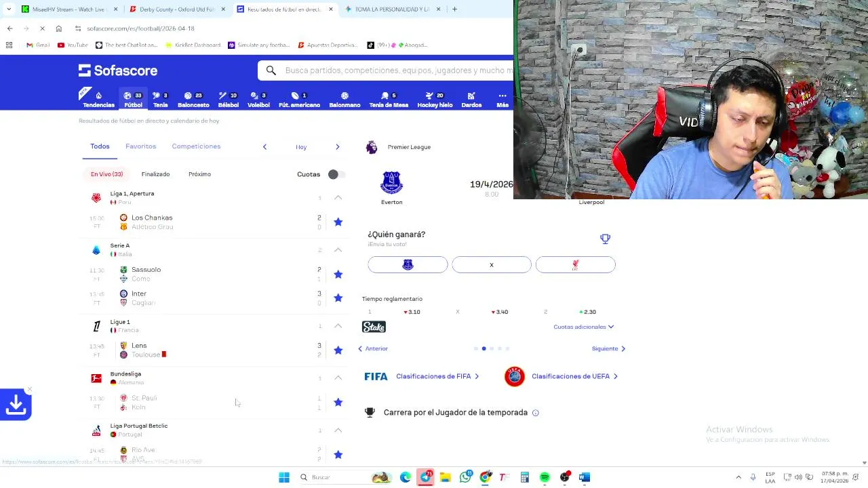Click the Stake sponsor logo
The height and width of the screenshot is (488, 868).
coord(374,327)
